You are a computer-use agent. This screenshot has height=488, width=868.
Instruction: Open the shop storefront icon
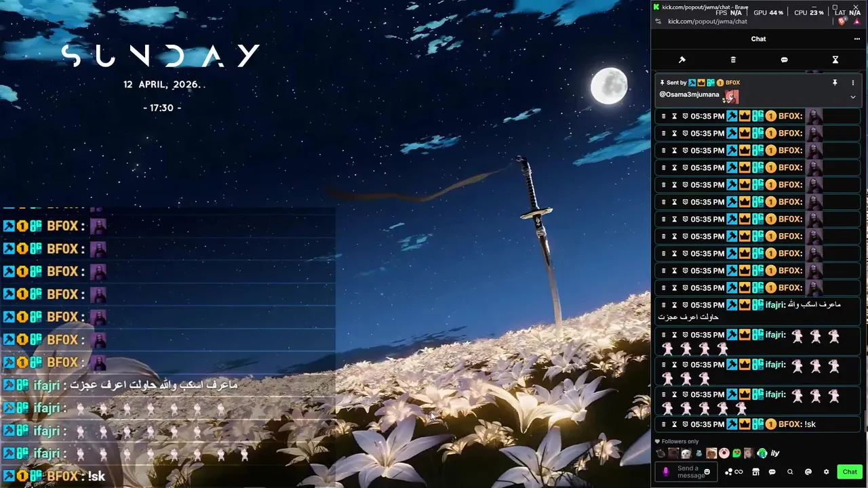755,472
